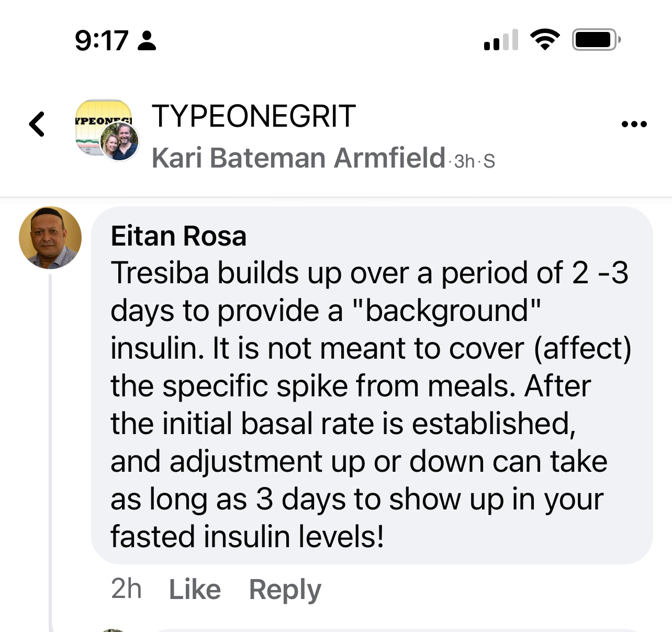Tap the back chevron arrow
This screenshot has width=672, height=632.
click(37, 124)
